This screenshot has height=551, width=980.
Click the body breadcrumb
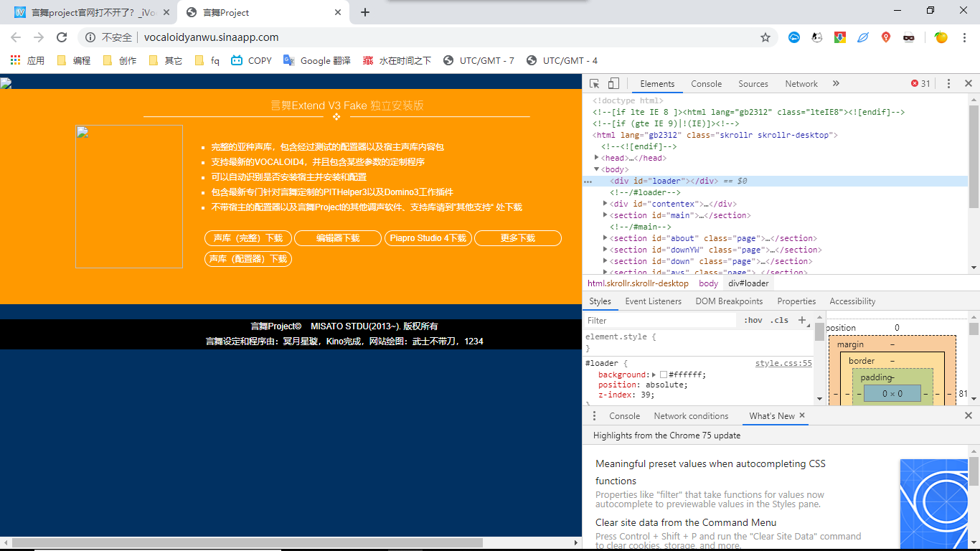click(708, 283)
